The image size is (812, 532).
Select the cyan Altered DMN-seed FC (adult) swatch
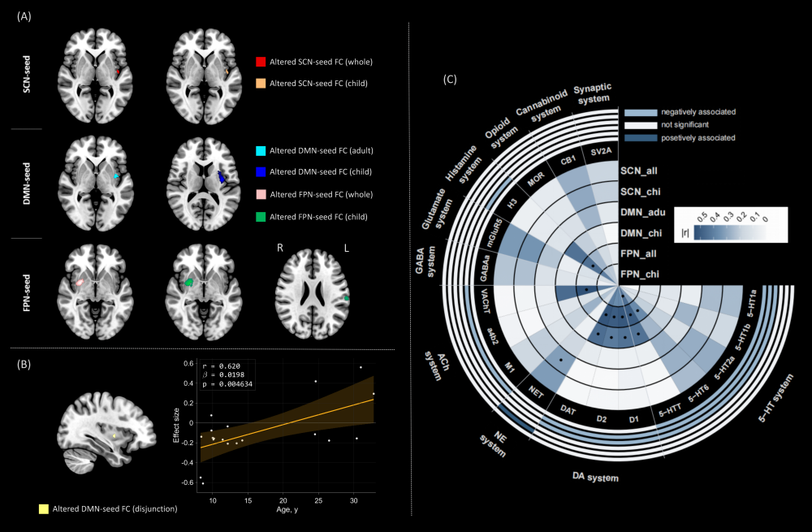(x=261, y=151)
